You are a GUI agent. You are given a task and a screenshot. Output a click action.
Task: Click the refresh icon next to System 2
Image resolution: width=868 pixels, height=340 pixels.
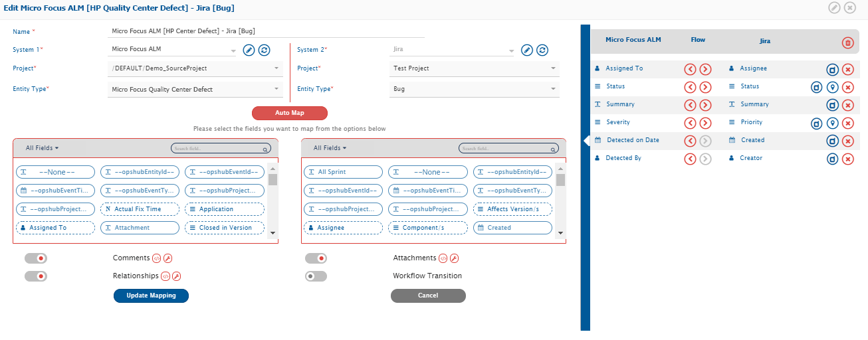542,50
